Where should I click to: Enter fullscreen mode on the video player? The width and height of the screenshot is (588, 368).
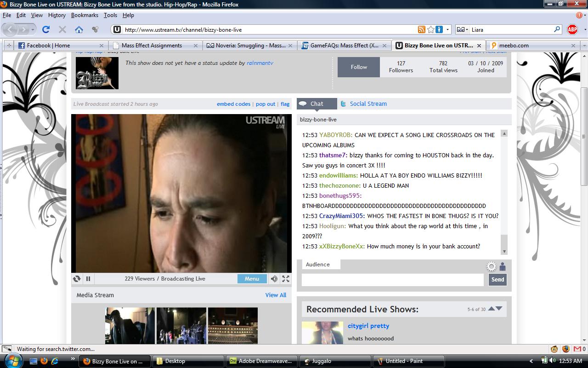point(286,279)
